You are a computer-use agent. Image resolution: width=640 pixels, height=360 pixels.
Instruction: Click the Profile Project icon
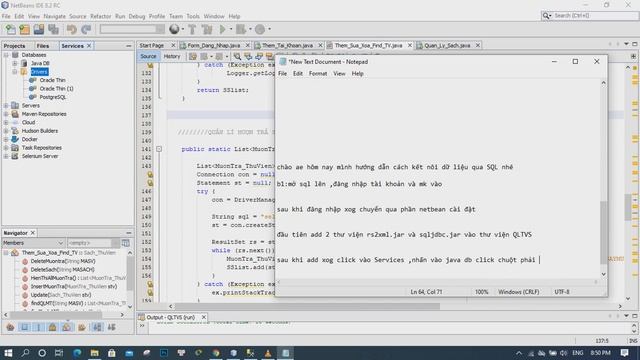pos(260,29)
